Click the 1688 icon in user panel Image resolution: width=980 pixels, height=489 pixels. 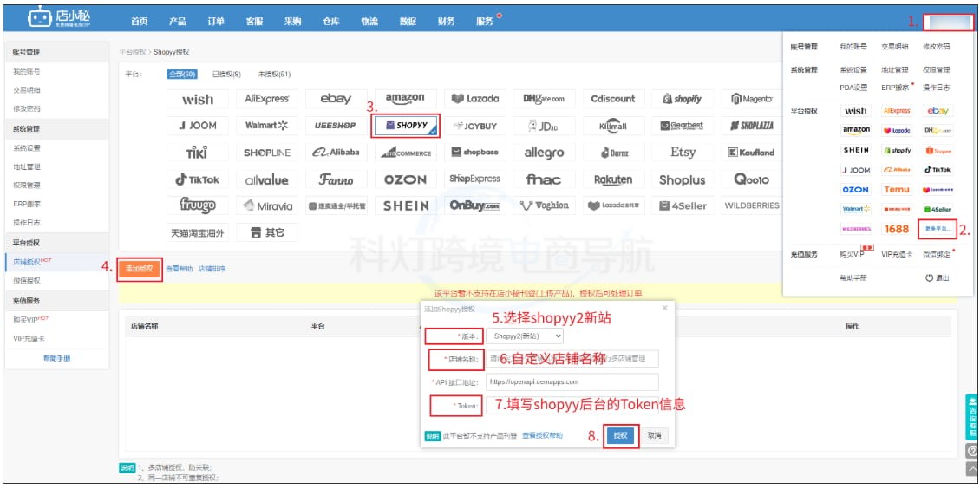tap(897, 229)
